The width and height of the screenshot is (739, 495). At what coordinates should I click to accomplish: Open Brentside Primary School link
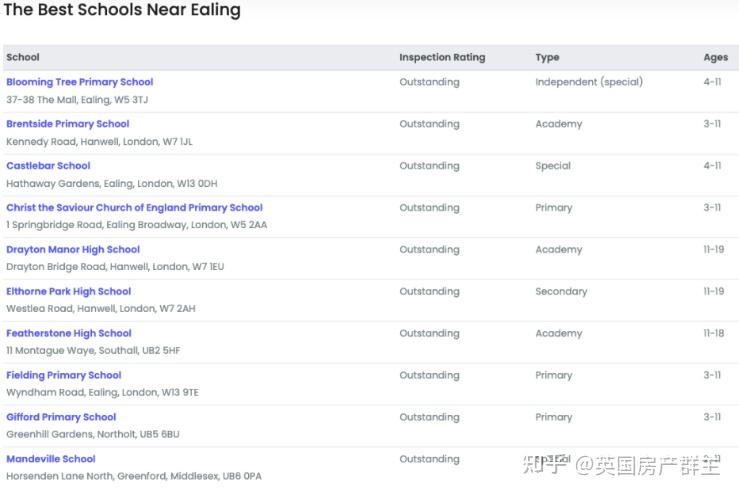tap(68, 124)
